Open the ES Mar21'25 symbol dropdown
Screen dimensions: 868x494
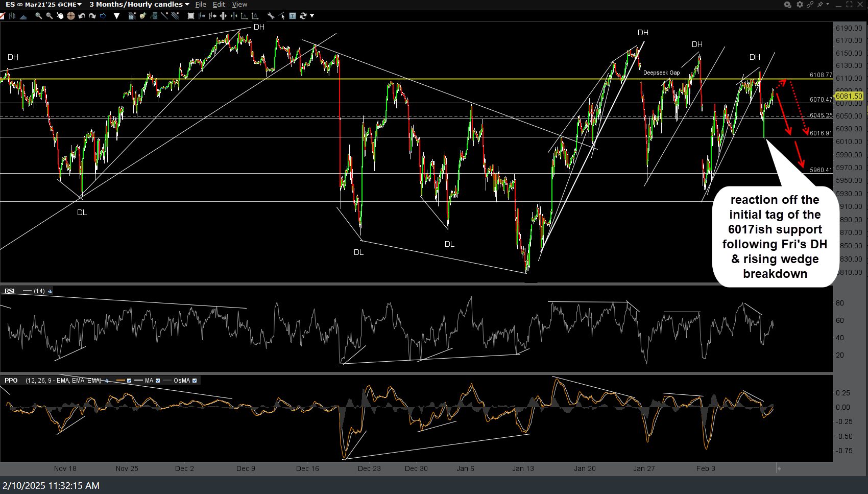[x=79, y=4]
